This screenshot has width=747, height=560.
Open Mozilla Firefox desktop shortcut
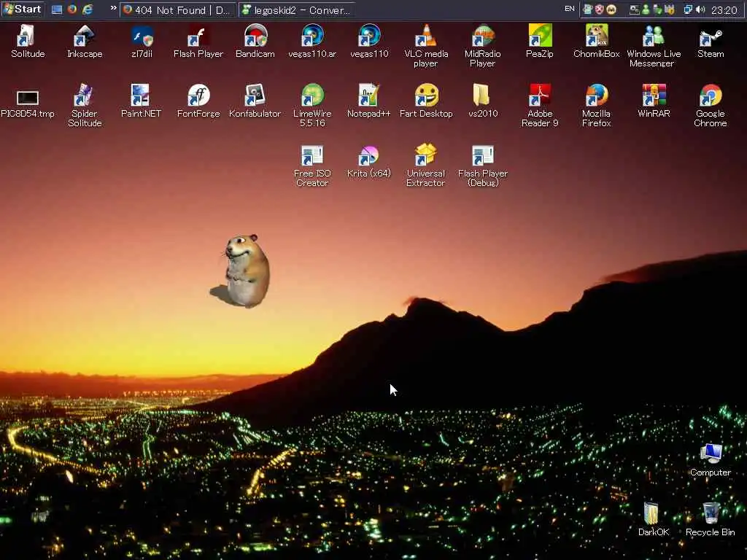(597, 106)
